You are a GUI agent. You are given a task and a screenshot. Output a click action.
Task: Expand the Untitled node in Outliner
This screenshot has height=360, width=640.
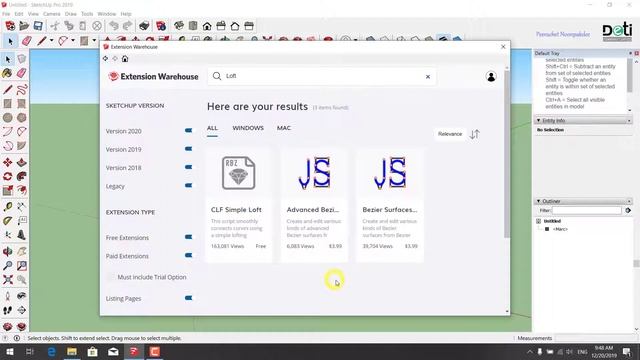click(x=538, y=221)
